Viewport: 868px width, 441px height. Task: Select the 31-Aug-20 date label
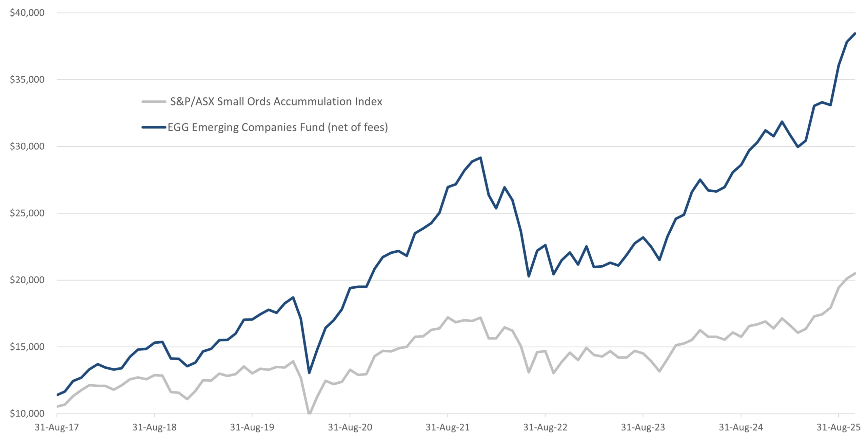point(350,427)
